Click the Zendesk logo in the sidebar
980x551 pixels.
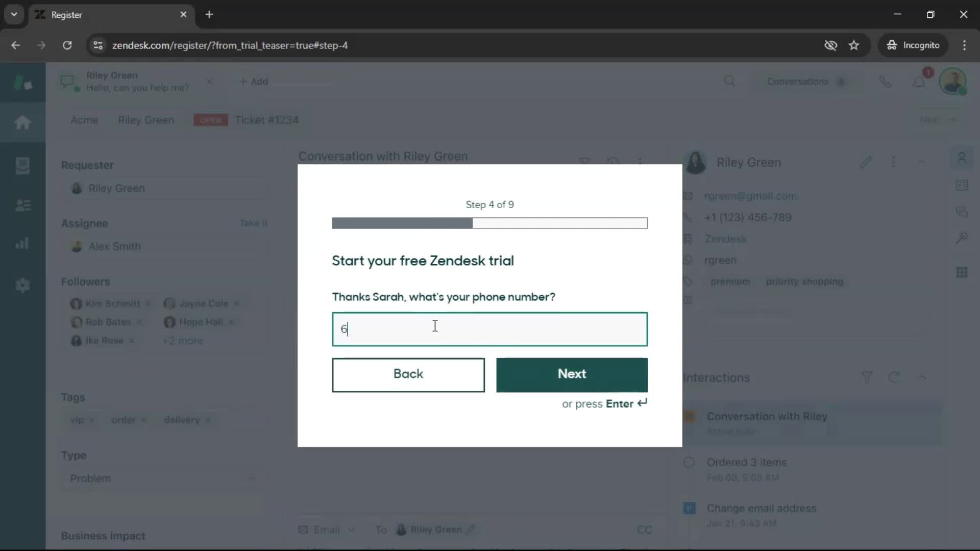click(22, 82)
